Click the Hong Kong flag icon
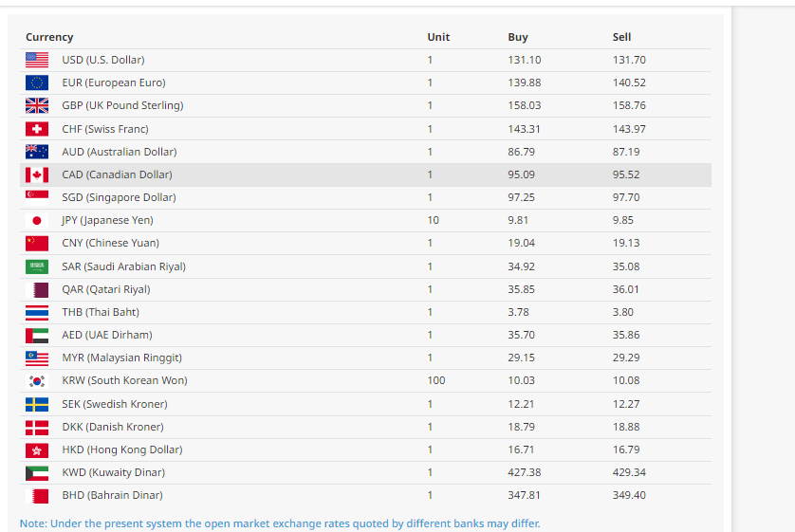Image resolution: width=795 pixels, height=532 pixels. [37, 449]
